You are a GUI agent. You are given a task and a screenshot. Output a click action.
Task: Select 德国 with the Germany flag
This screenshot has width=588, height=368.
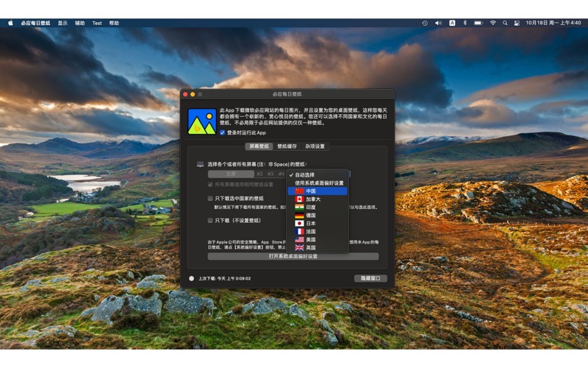coord(318,216)
